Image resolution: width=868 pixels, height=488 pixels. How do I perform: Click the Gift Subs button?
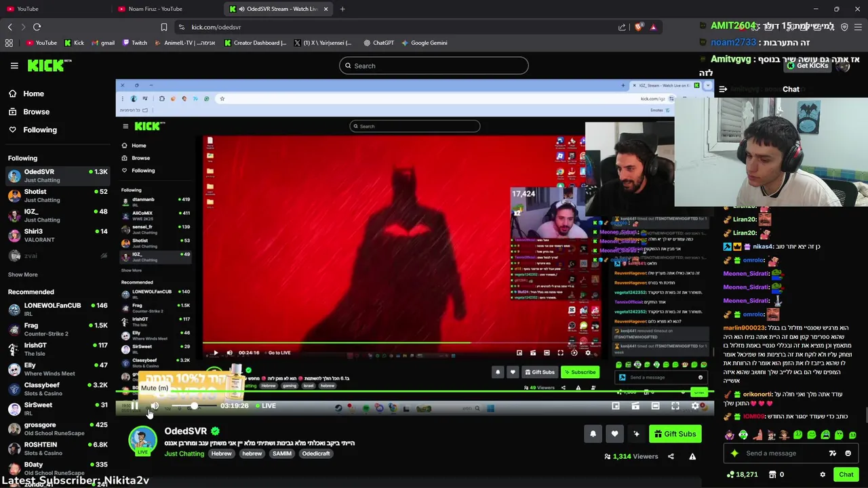[x=675, y=434]
